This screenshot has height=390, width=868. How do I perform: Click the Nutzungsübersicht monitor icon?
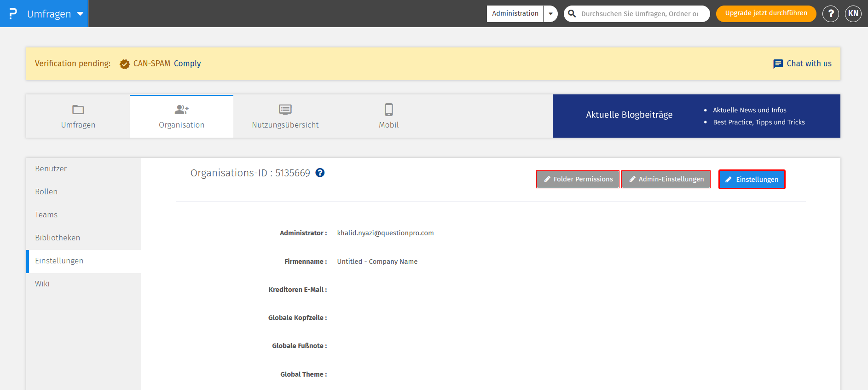[x=285, y=110]
